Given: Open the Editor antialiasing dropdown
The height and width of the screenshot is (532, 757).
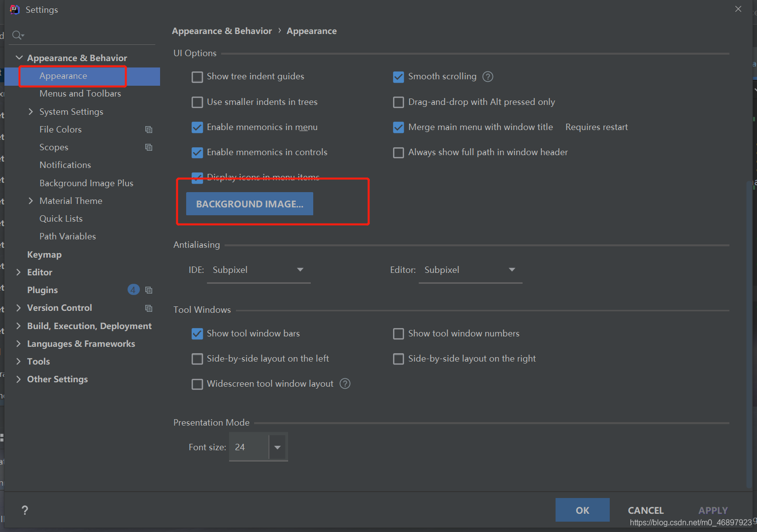Looking at the screenshot, I should tap(470, 270).
